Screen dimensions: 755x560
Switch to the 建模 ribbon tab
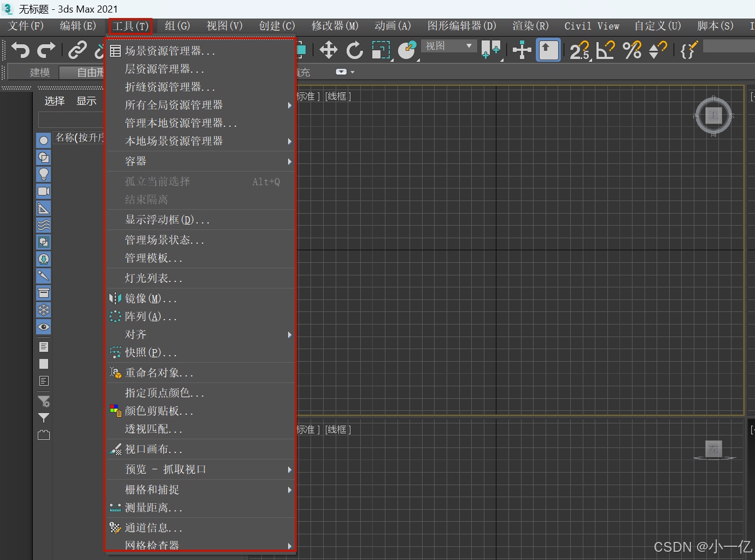39,72
